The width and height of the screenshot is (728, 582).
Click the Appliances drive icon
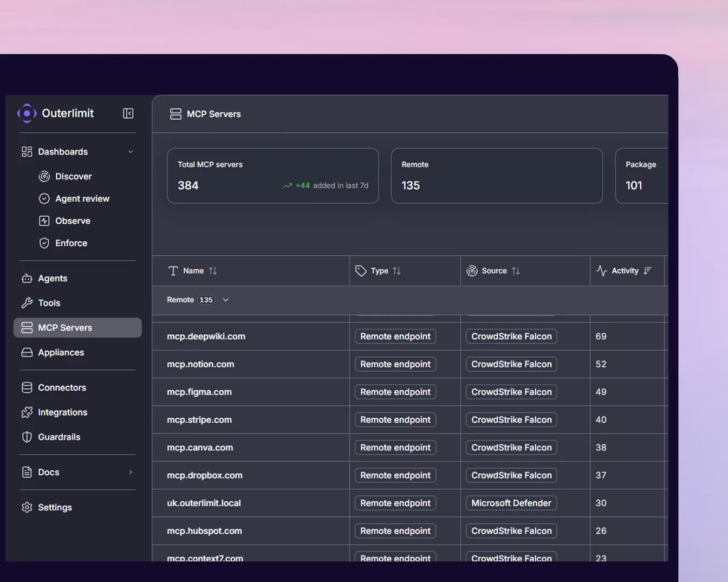pyautogui.click(x=27, y=352)
